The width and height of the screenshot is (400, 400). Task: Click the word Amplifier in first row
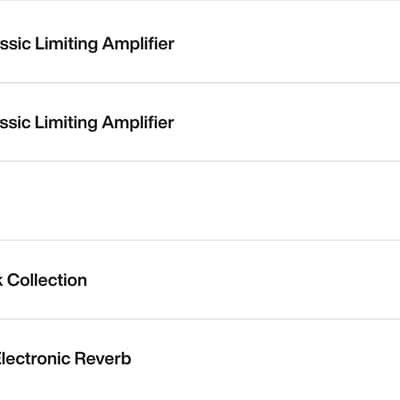[x=138, y=44]
